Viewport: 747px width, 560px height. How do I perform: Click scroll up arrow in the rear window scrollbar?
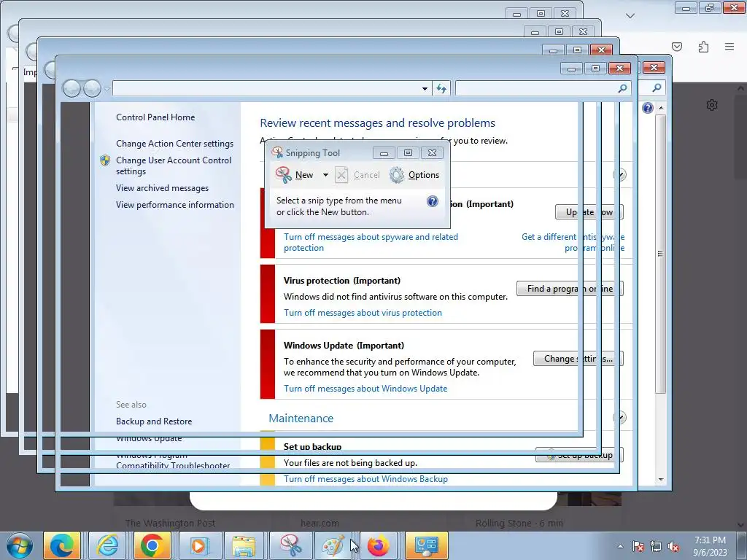661,108
